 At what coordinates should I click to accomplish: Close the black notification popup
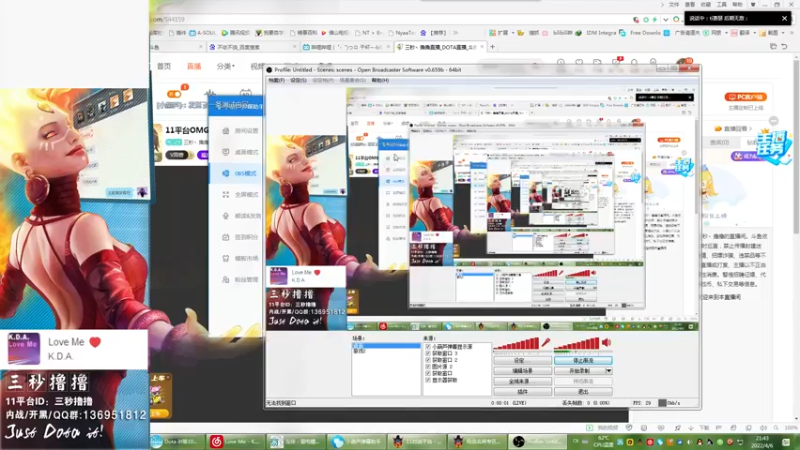coord(784,18)
